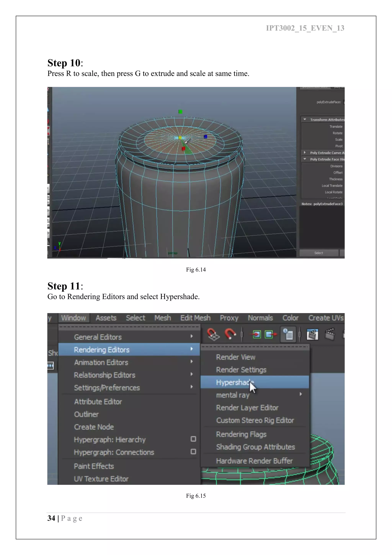
Task: Open the render view clapperboard icon
Action: [312, 334]
